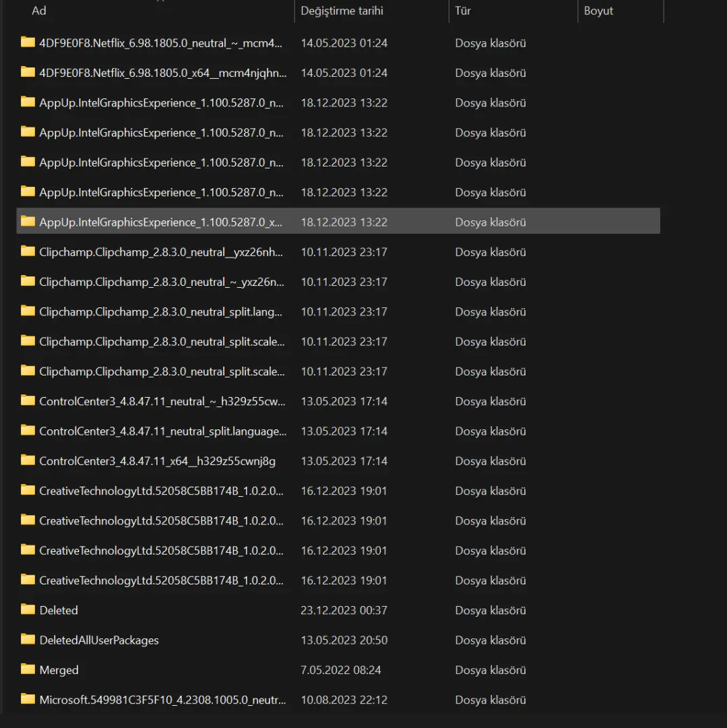Click folder icon of Clipchamp neutral_split.lang row
Screen dimensions: 727x728
pyautogui.click(x=28, y=311)
